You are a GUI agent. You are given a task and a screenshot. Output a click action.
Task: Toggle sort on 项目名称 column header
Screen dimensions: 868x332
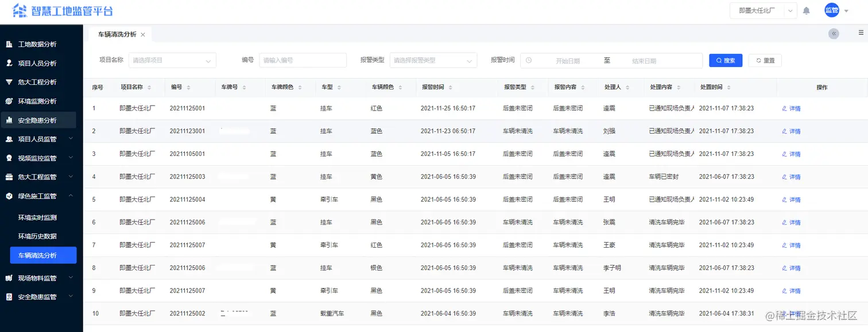pyautogui.click(x=149, y=87)
